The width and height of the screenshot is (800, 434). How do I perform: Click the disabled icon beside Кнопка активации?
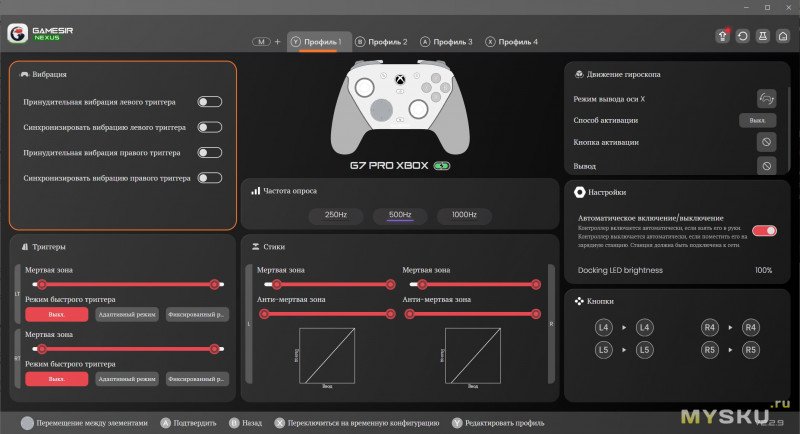(x=766, y=143)
